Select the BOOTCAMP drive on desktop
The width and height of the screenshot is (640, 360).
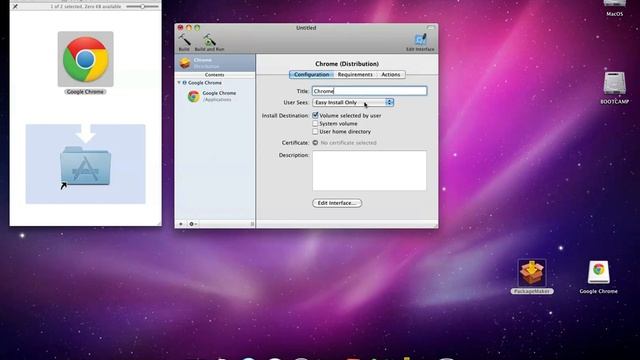click(x=615, y=83)
